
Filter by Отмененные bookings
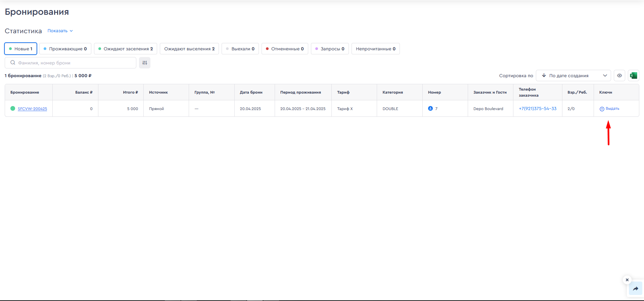pyautogui.click(x=285, y=49)
